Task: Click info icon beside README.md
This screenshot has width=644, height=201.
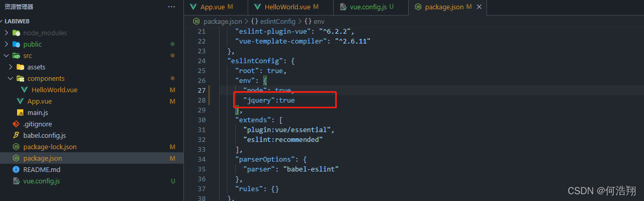Action: pyautogui.click(x=16, y=169)
